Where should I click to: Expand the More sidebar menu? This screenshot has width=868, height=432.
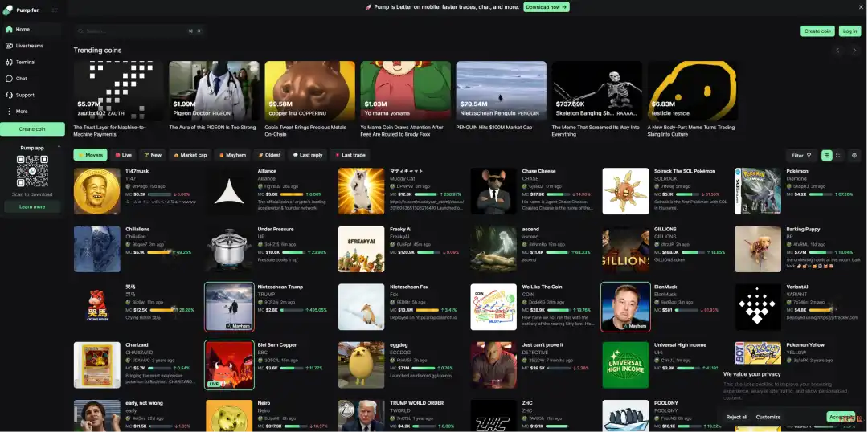point(21,112)
